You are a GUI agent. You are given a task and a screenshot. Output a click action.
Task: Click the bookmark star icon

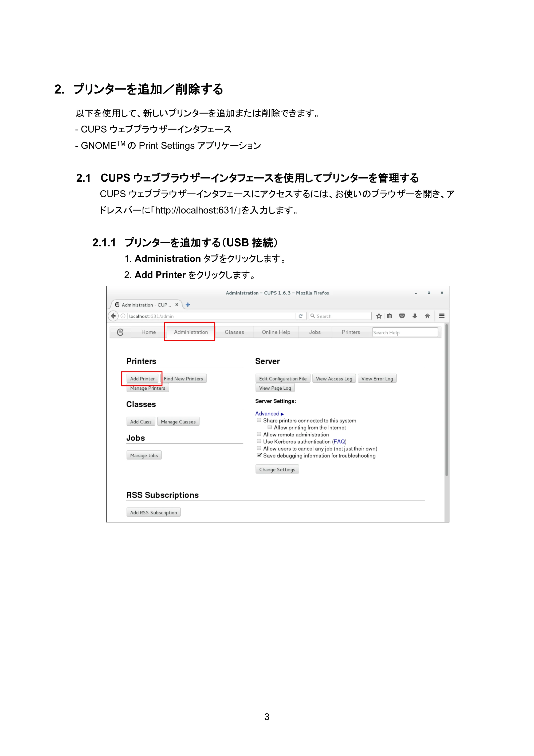[379, 316]
